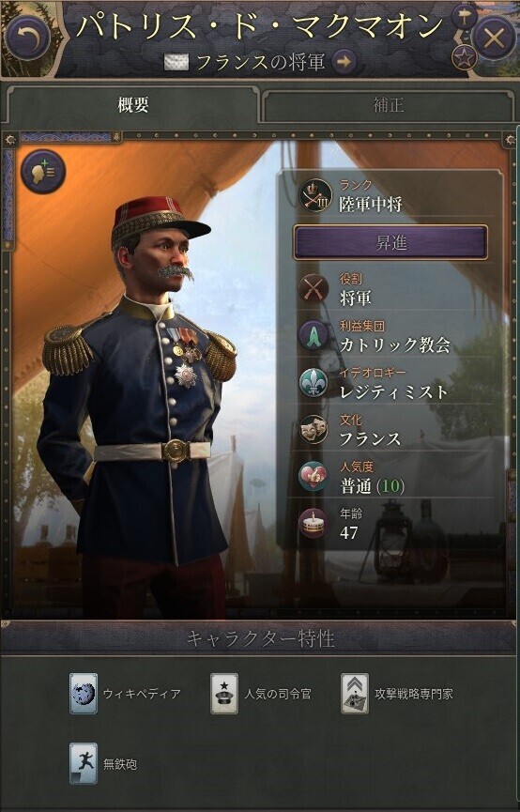This screenshot has width=520, height=812.
Task: Click the age candle icon
Action: [x=314, y=524]
